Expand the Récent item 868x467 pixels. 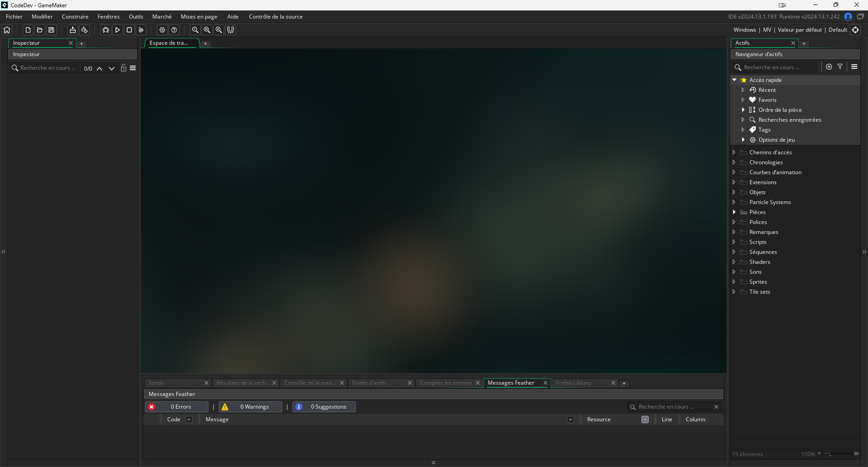point(743,90)
